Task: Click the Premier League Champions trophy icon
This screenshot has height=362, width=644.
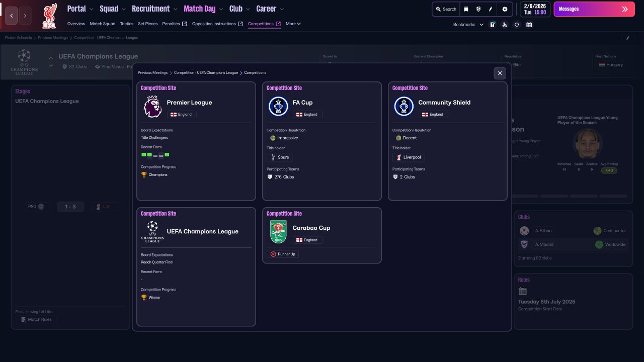Action: pyautogui.click(x=144, y=174)
